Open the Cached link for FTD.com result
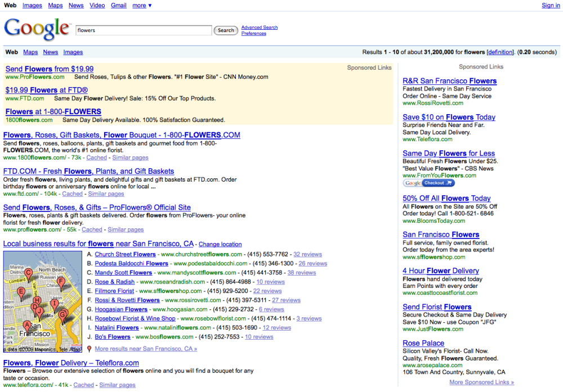The image size is (563, 392). tap(72, 193)
